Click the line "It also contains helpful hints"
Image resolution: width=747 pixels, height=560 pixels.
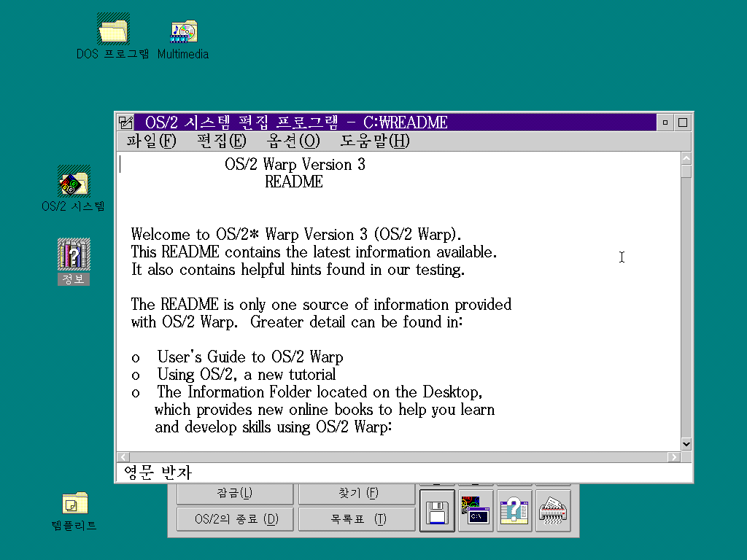(298, 270)
